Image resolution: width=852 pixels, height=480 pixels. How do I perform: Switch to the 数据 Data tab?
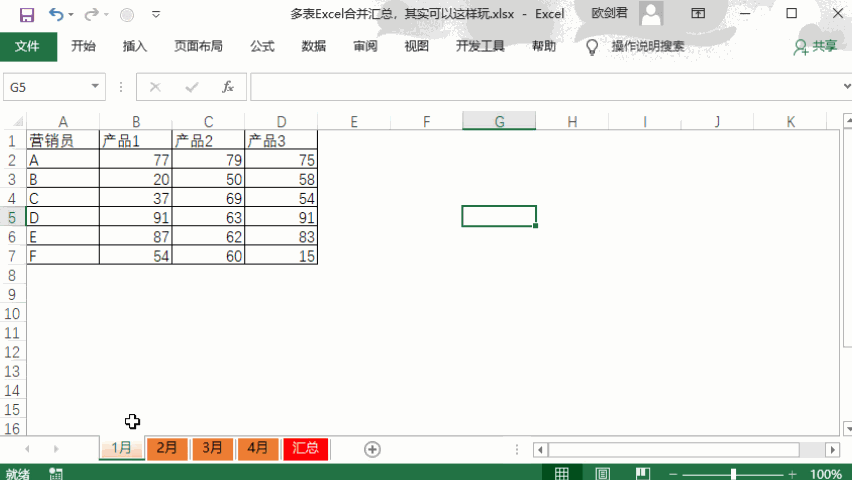[314, 46]
